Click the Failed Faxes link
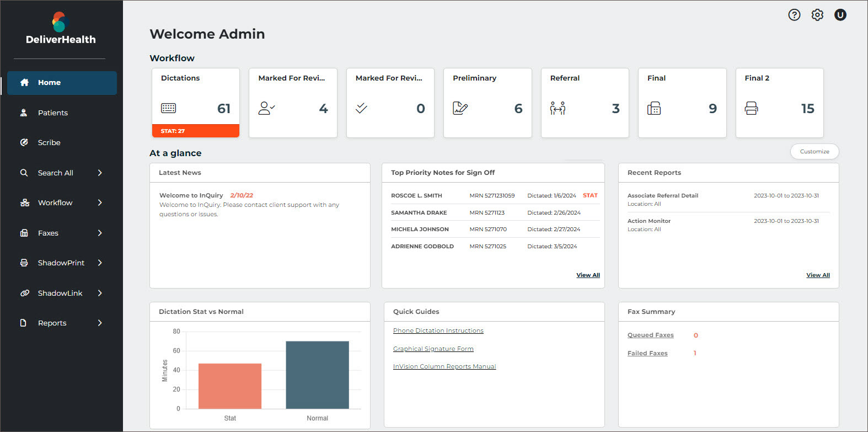Screen dimensions: 868x432 (x=647, y=353)
